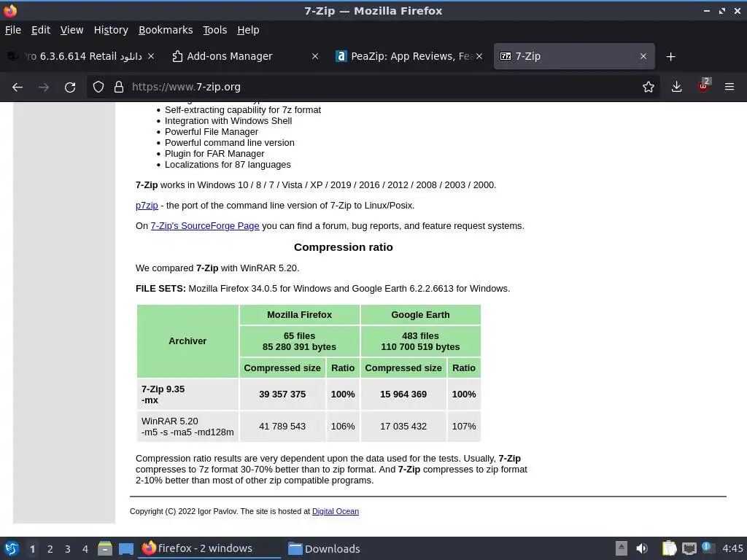Open the Downloads taskbar window
Viewport: 747px width, 560px height.
[x=324, y=548]
